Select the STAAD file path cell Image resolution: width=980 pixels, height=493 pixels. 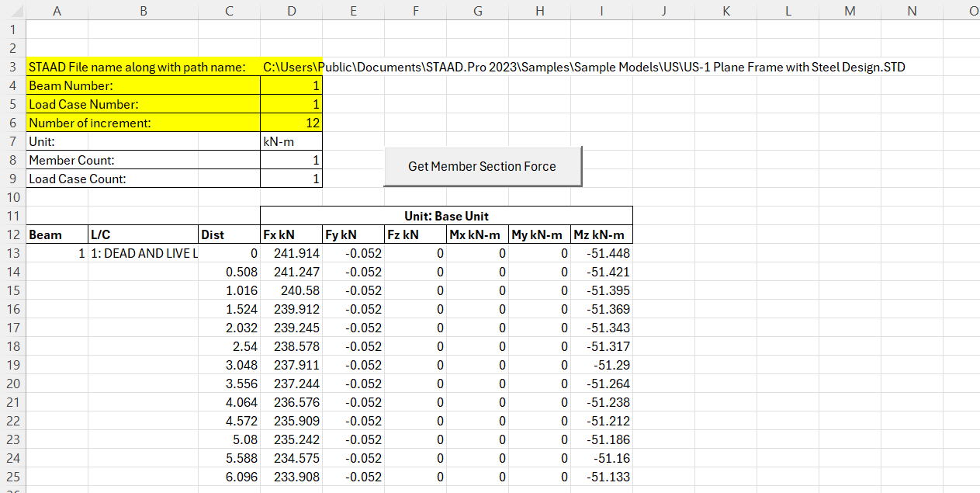point(292,67)
